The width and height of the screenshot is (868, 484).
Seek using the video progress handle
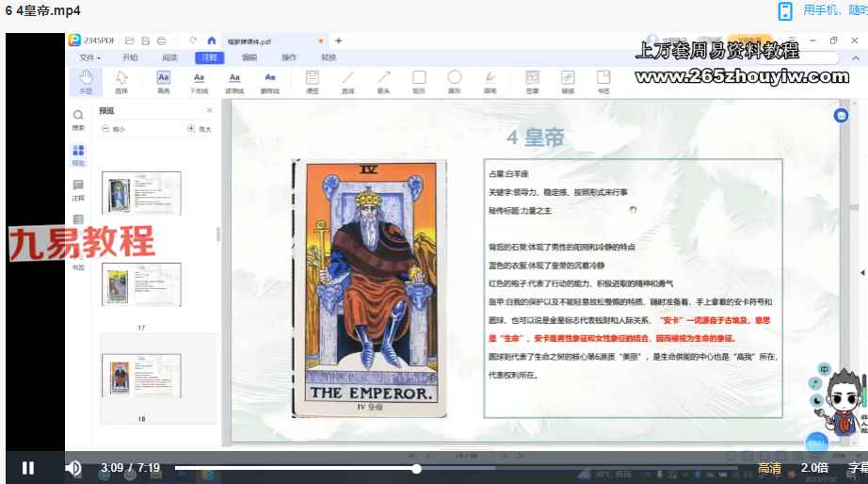[x=416, y=469]
